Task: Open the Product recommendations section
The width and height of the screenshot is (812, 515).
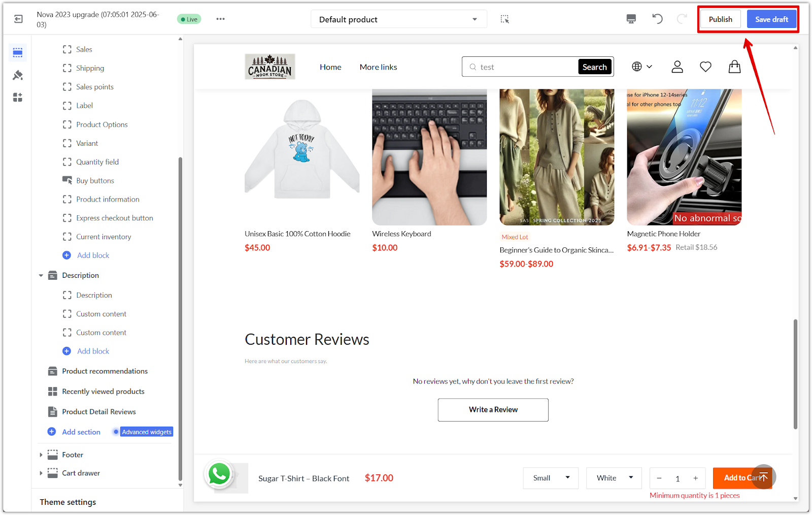Action: coord(105,371)
